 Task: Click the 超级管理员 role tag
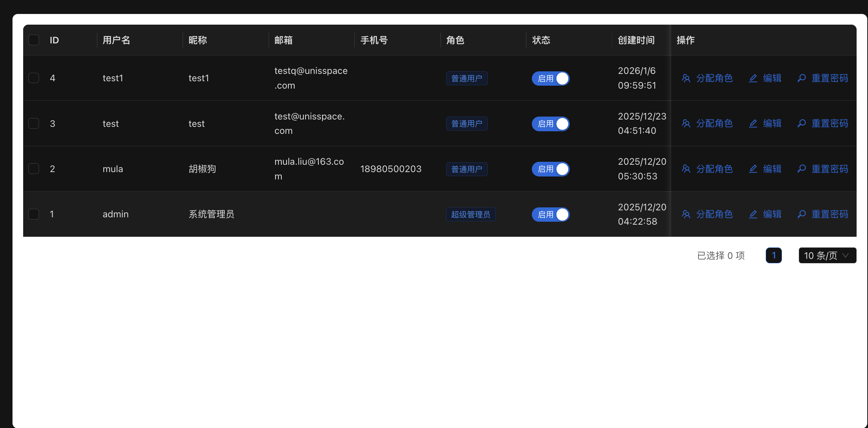(x=470, y=214)
